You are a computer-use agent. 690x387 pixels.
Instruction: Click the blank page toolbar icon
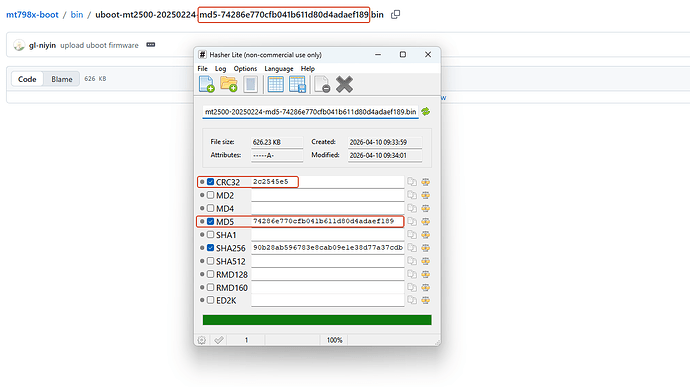250,84
